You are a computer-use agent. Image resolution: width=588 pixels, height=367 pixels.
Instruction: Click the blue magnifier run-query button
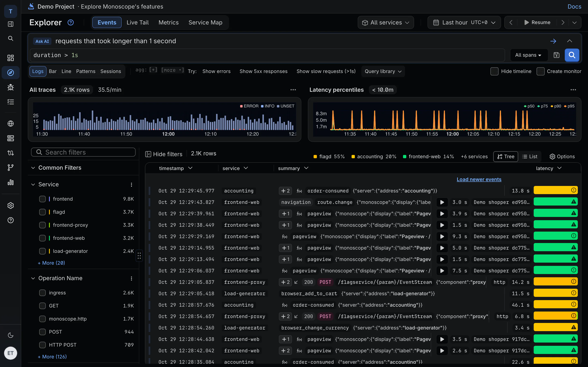[572, 55]
